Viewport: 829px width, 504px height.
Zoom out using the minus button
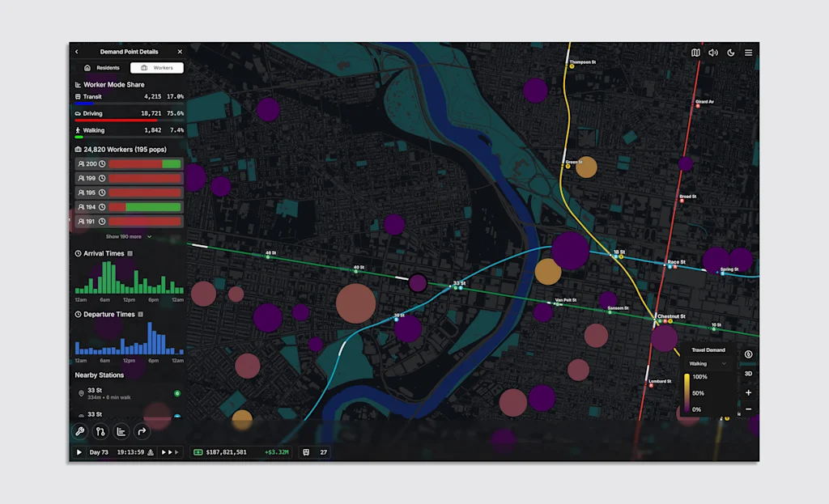[x=748, y=409]
